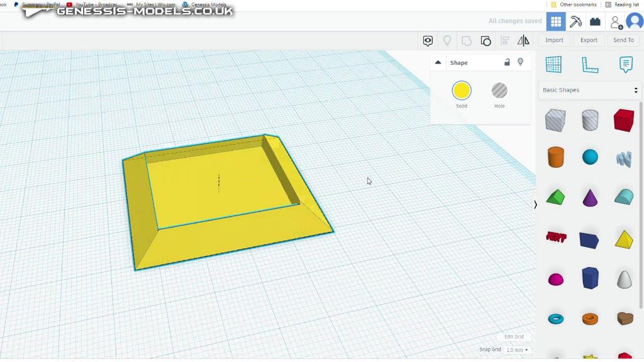Open the Basic Shapes dropdown
This screenshot has height=362, width=644.
point(590,90)
